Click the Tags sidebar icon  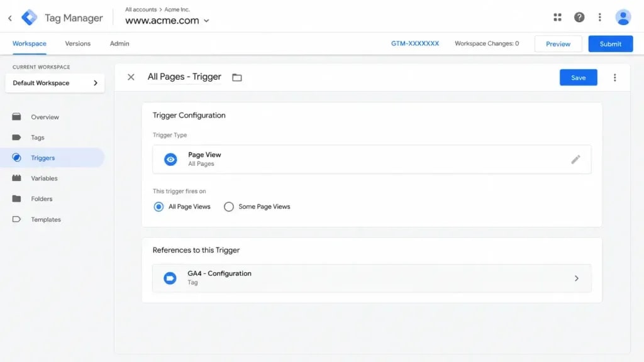coord(16,138)
